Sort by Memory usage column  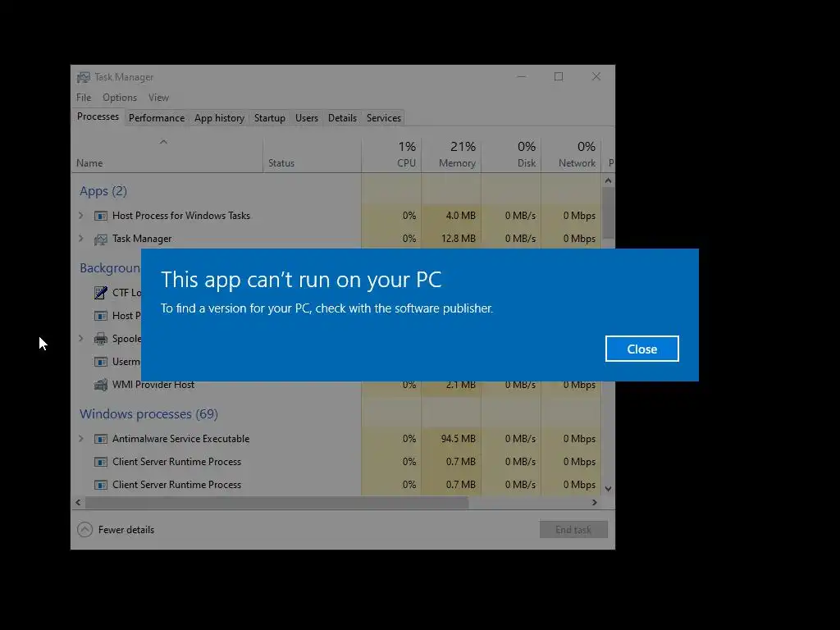451,155
